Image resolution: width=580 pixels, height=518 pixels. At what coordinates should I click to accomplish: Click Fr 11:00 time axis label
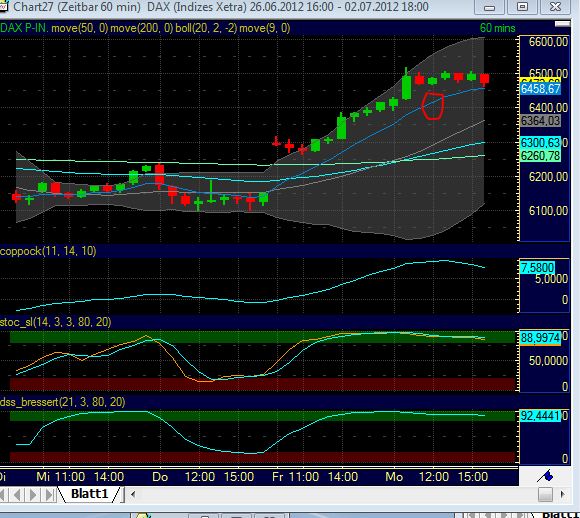point(295,477)
